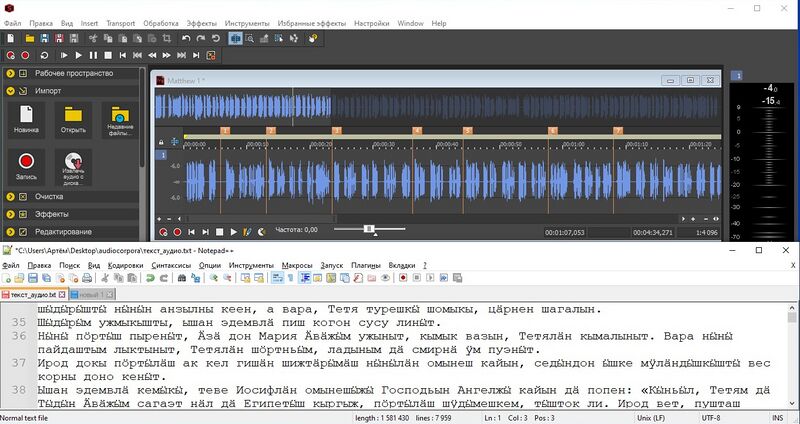Toggle loop playback in the transport toolbar
This screenshot has height=424, width=800.
(x=44, y=55)
